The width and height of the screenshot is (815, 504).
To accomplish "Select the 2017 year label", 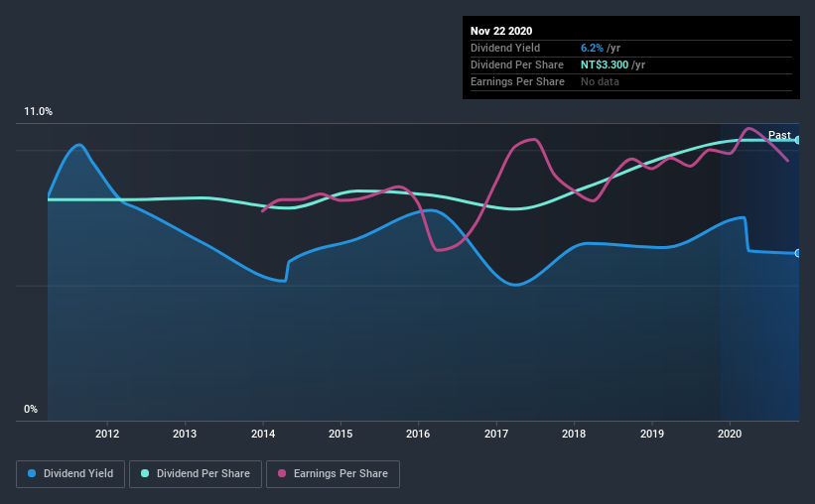I will (496, 434).
